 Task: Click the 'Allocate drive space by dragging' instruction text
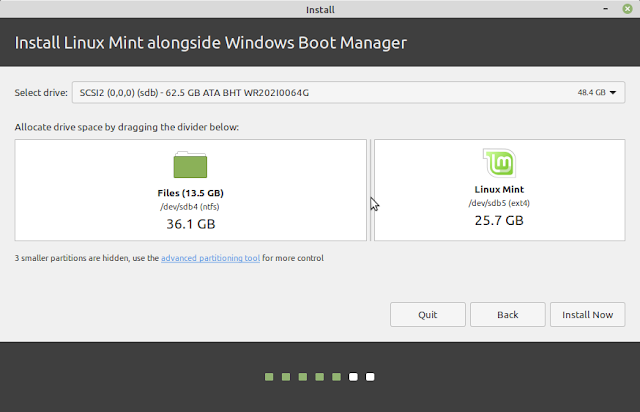(127, 127)
